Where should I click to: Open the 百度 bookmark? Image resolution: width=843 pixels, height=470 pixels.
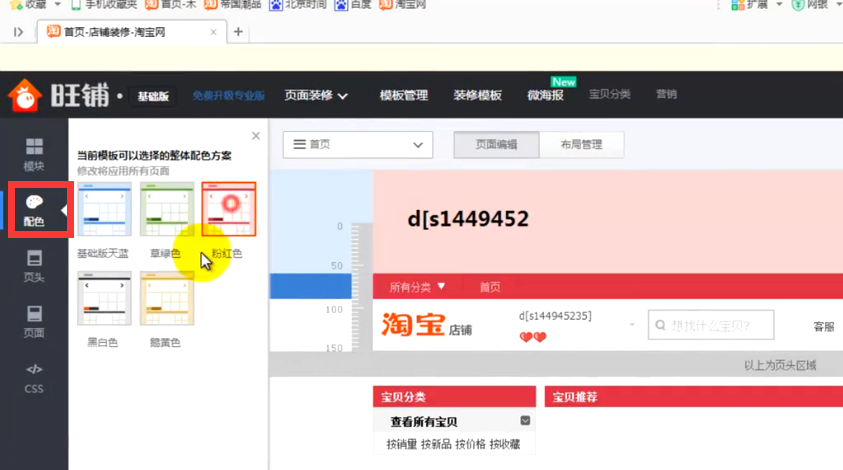353,5
